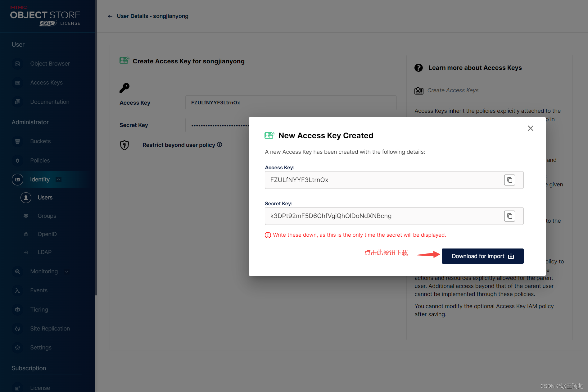Open OpenID identity option
588x392 pixels.
pos(47,234)
